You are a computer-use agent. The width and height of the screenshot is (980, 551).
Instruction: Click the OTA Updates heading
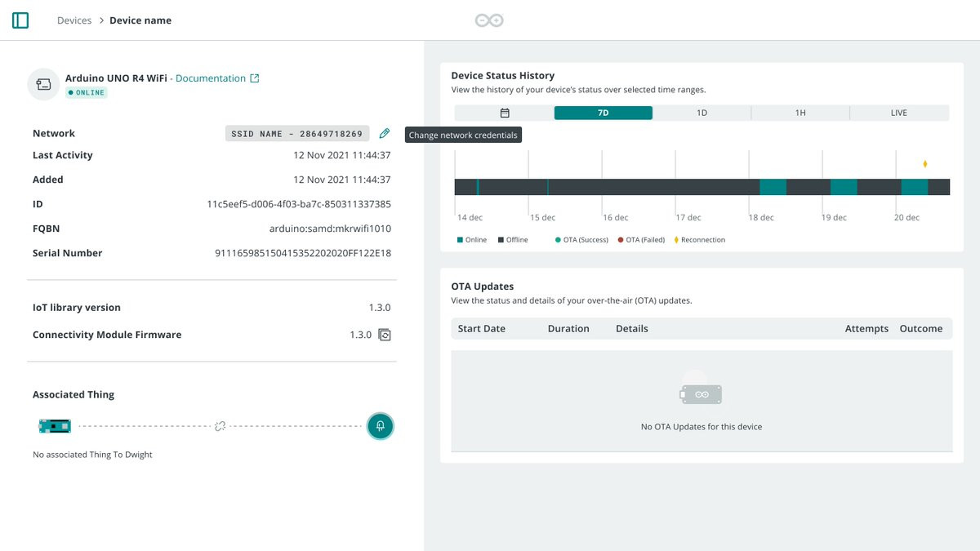[483, 287]
